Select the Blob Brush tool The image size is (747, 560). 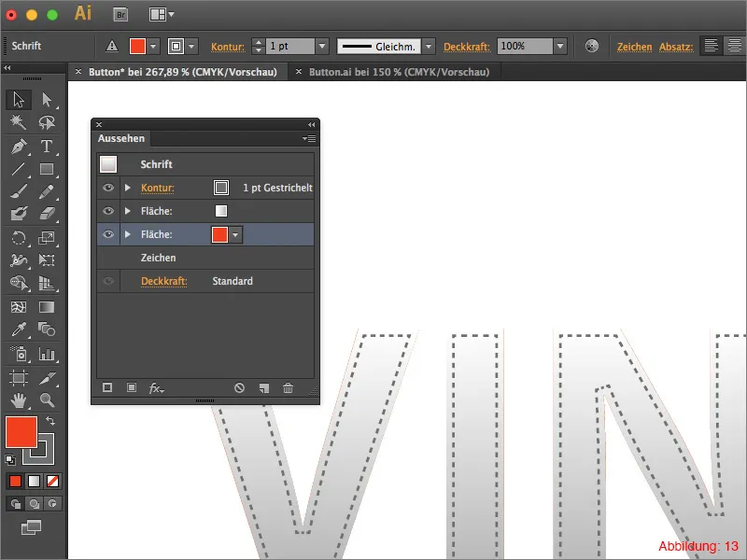(x=19, y=214)
